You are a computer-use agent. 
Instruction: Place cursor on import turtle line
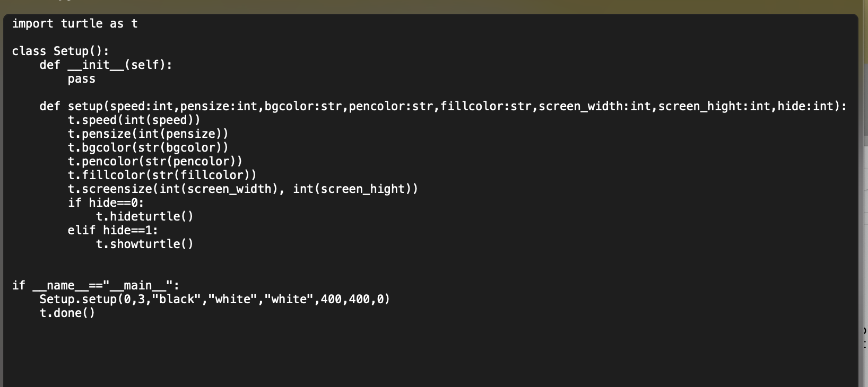tap(75, 24)
